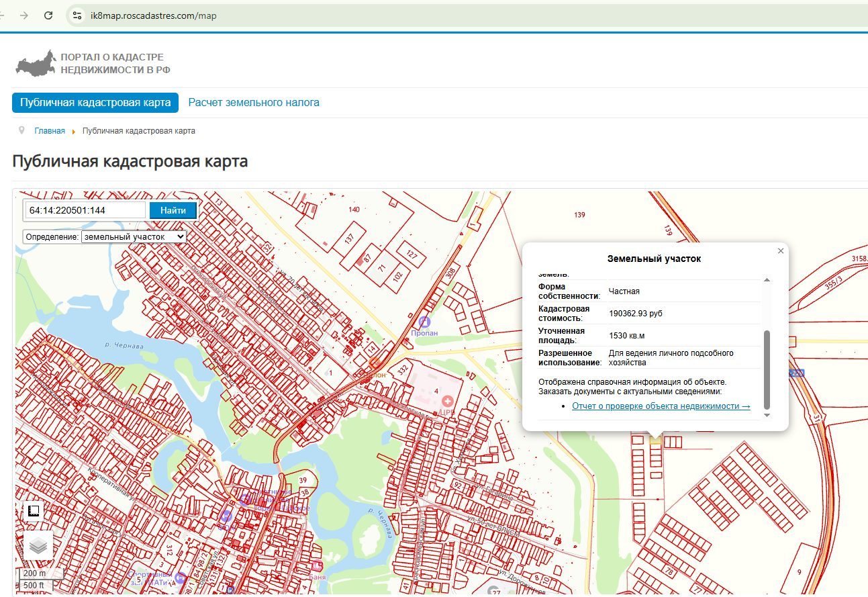Select Публичная кадастровая карта tab
868x597 pixels.
[95, 103]
